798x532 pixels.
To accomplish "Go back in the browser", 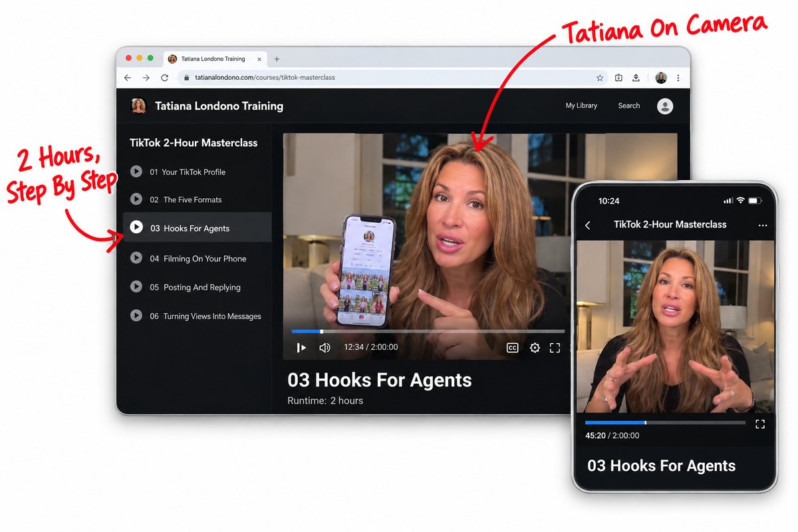I will [128, 78].
